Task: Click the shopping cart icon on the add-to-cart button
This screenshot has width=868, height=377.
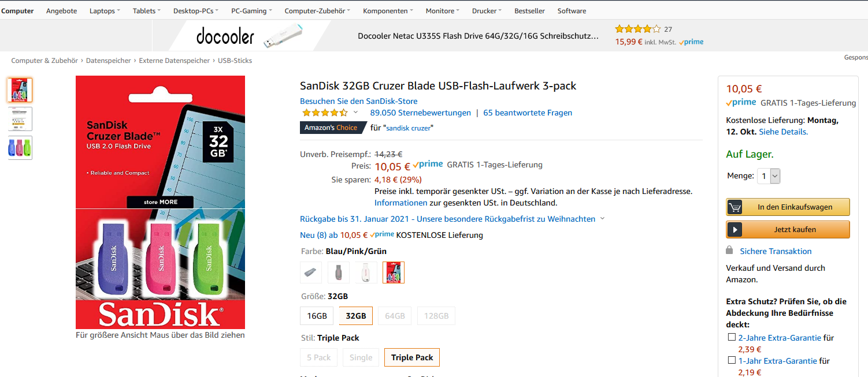Action: [735, 207]
